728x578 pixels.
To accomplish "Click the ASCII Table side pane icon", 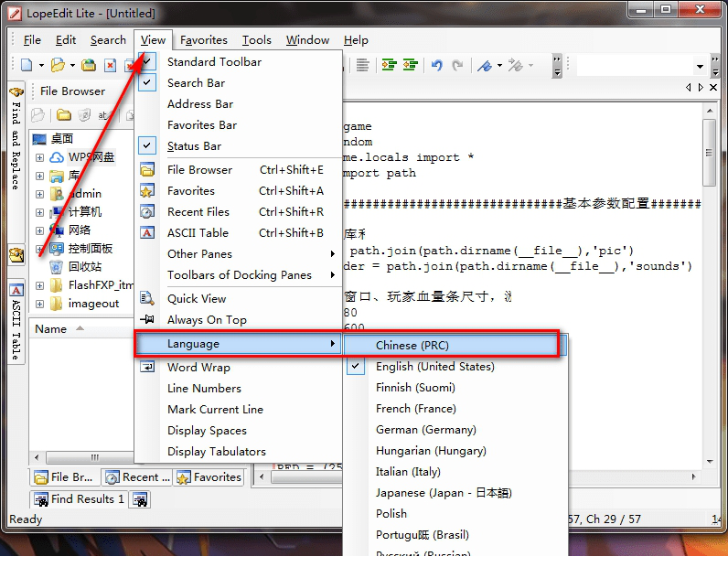I will [x=16, y=291].
